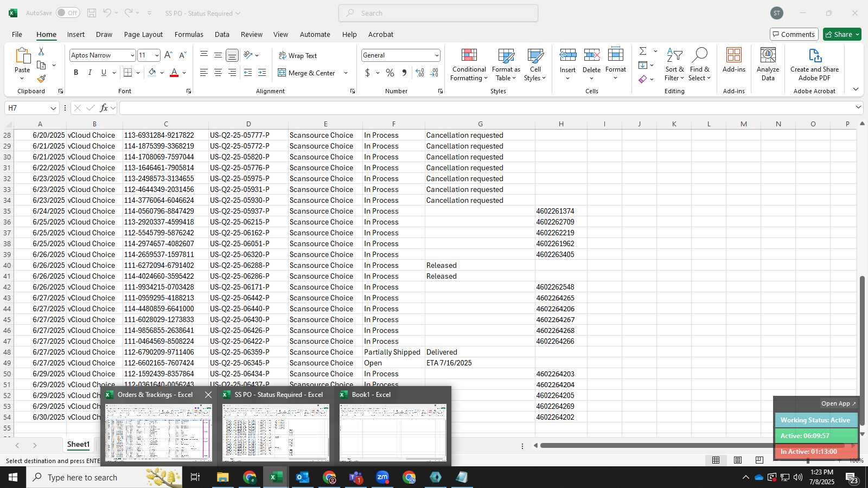868x488 pixels.
Task: Apply top align to cells
Action: point(204,55)
